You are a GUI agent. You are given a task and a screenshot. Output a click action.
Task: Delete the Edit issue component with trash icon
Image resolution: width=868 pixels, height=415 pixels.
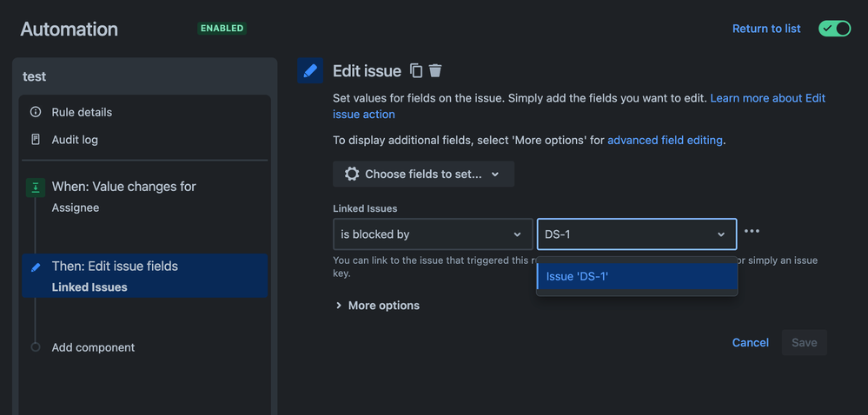[x=435, y=71]
